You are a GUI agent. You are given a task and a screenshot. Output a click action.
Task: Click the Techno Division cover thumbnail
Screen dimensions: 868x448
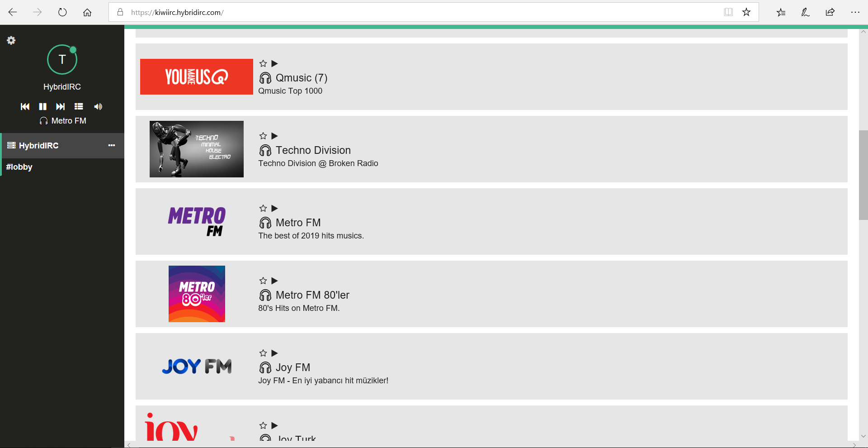[x=197, y=149]
